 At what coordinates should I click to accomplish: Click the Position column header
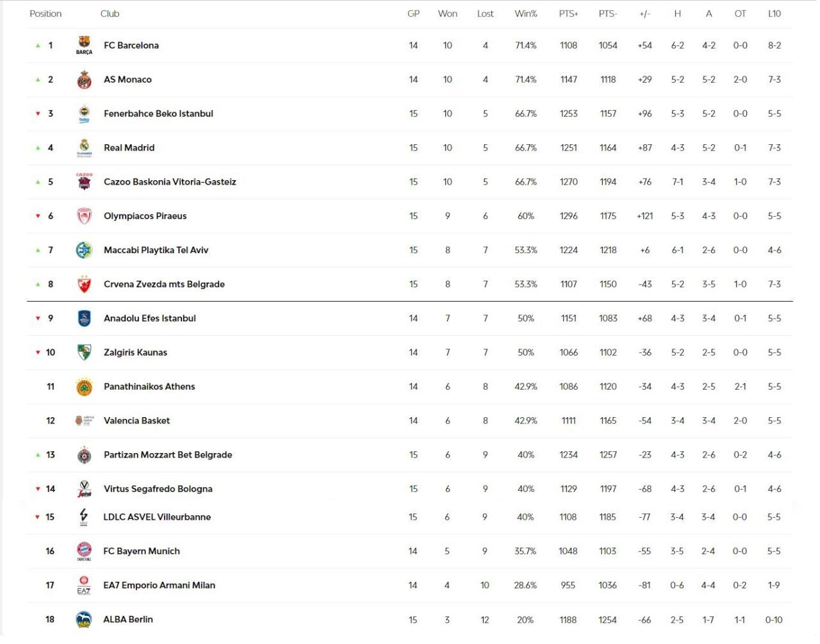[x=45, y=13]
